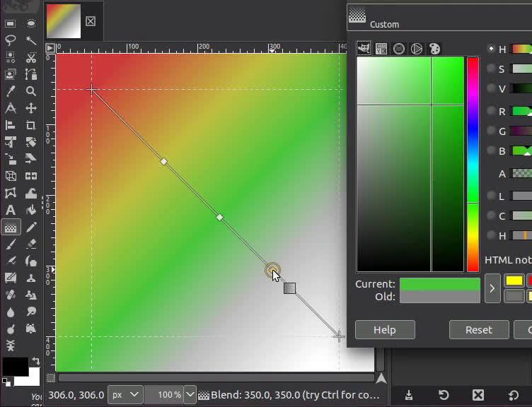Screen dimensions: 532x407
Task: Select the Heal bandage tool
Action: [10, 295]
